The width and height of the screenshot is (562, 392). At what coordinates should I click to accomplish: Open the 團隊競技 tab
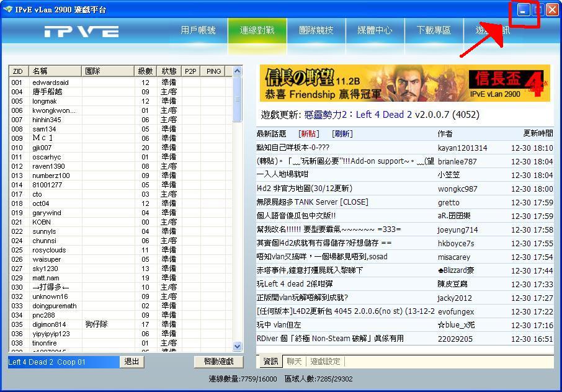316,30
